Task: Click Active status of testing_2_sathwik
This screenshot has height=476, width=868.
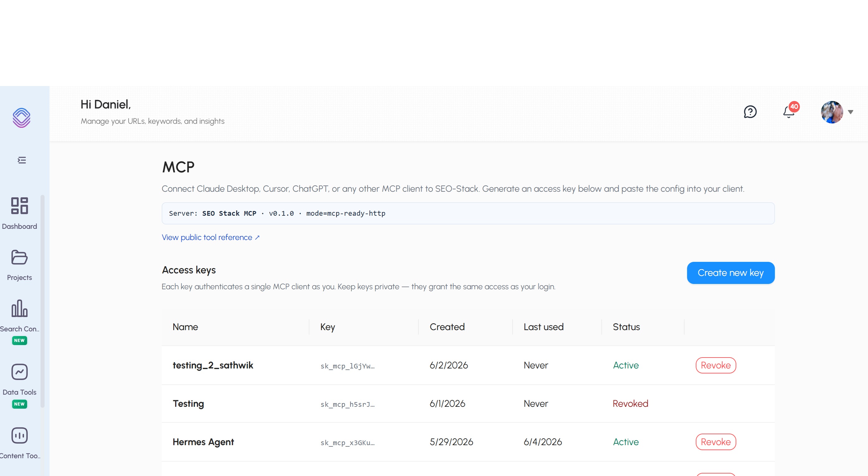Action: [x=626, y=365]
